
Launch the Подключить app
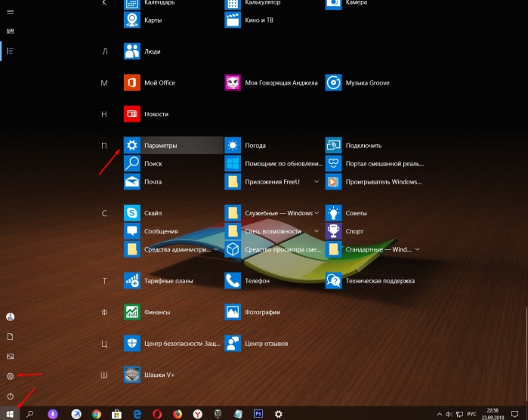click(x=354, y=146)
